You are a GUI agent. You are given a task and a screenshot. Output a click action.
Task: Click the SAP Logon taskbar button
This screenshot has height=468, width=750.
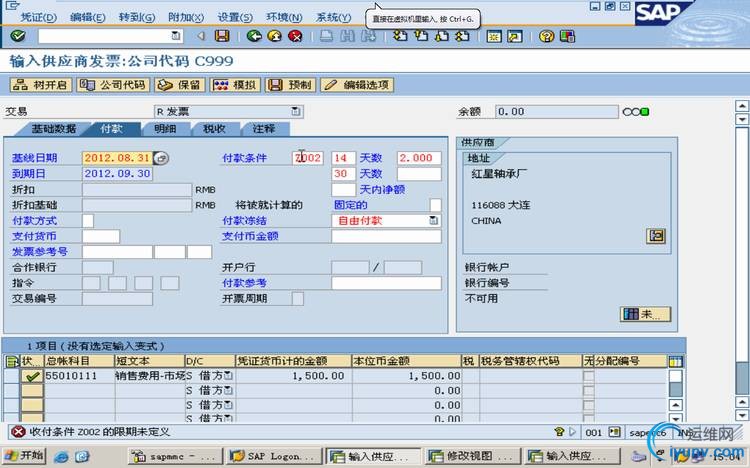click(272, 456)
